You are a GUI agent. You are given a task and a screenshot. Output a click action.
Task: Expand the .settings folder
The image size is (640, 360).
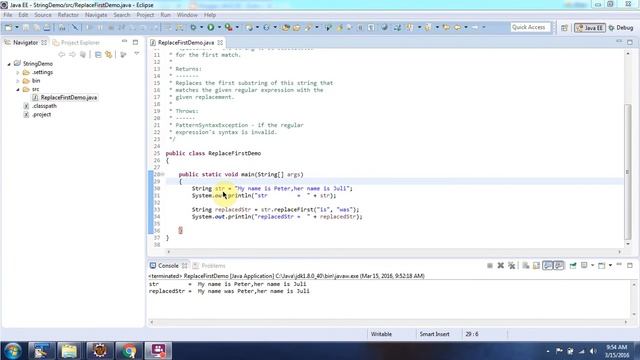18,72
